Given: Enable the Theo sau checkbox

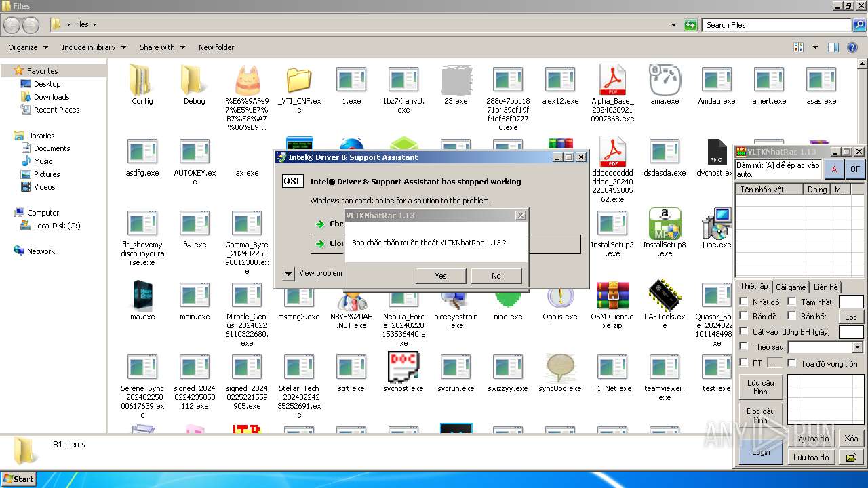Looking at the screenshot, I should [x=744, y=346].
